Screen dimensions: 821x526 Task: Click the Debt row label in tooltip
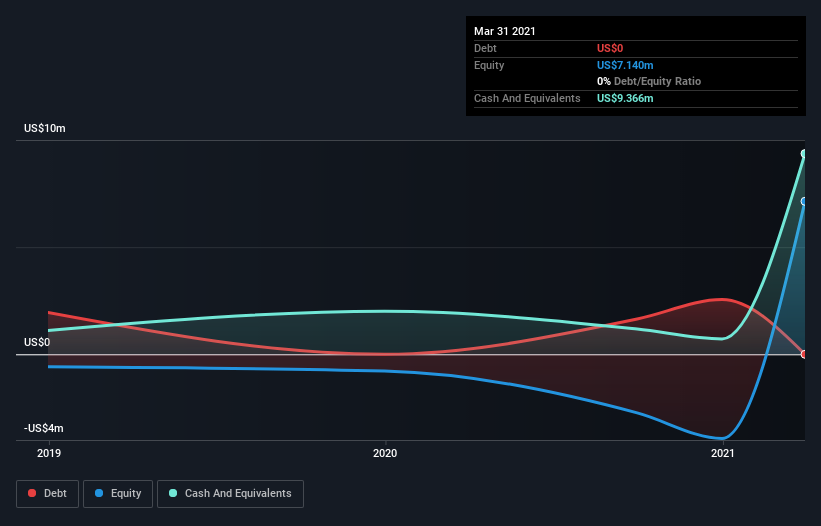pyautogui.click(x=485, y=48)
